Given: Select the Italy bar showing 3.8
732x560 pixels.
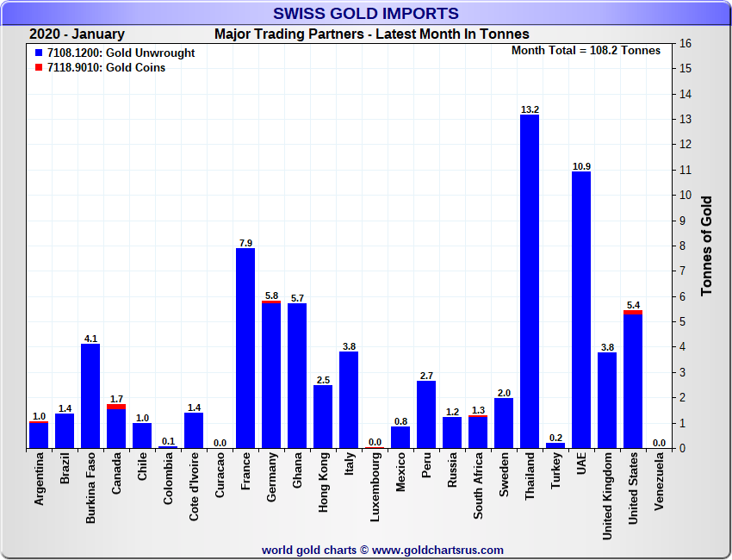Looking at the screenshot, I should [x=349, y=400].
